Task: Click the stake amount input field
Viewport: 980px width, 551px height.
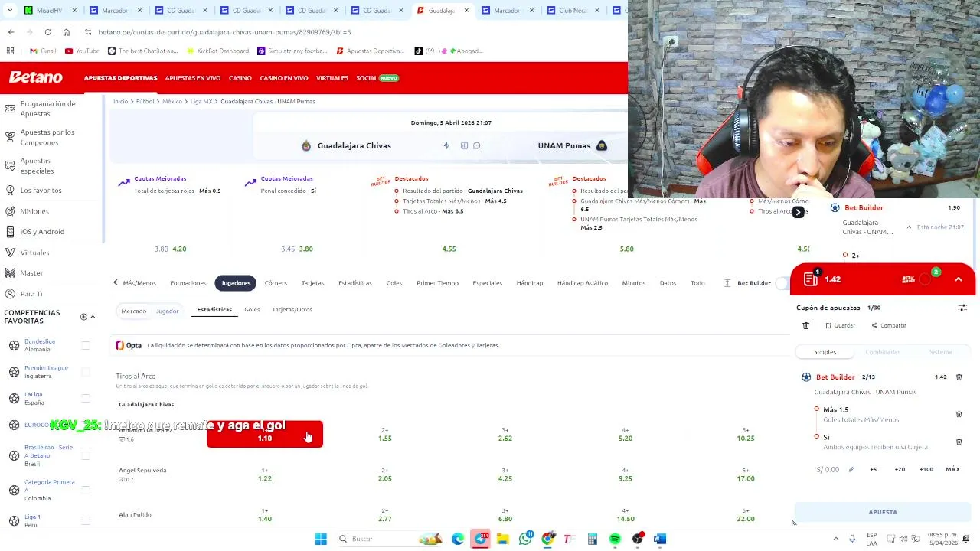Action: tap(829, 469)
